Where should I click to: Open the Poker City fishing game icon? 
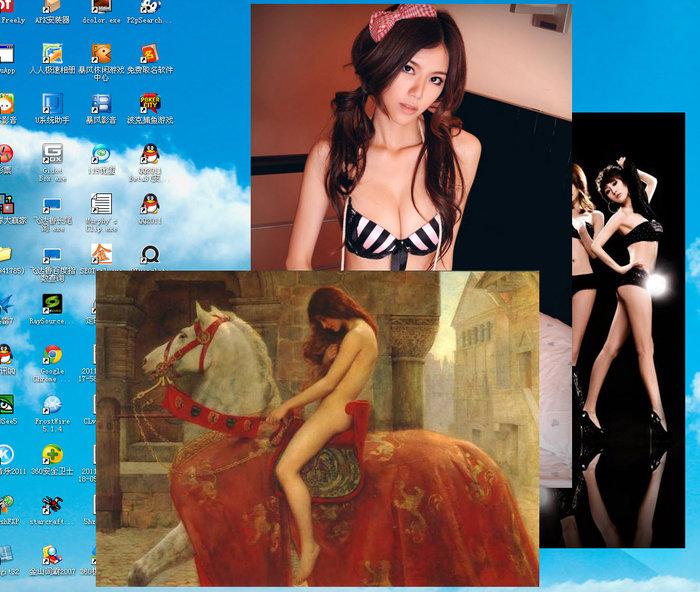150,104
